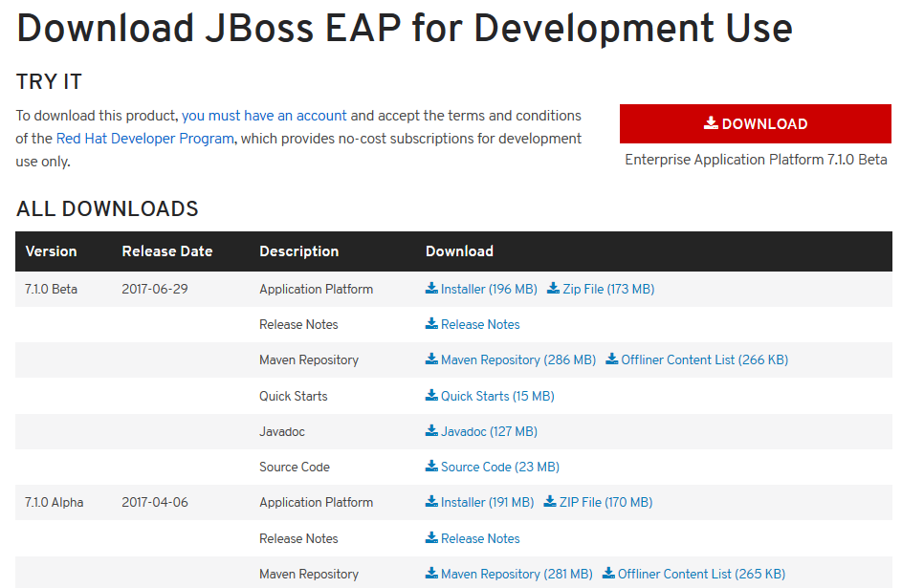Click the 'Javadoc' description cell

pyautogui.click(x=282, y=431)
